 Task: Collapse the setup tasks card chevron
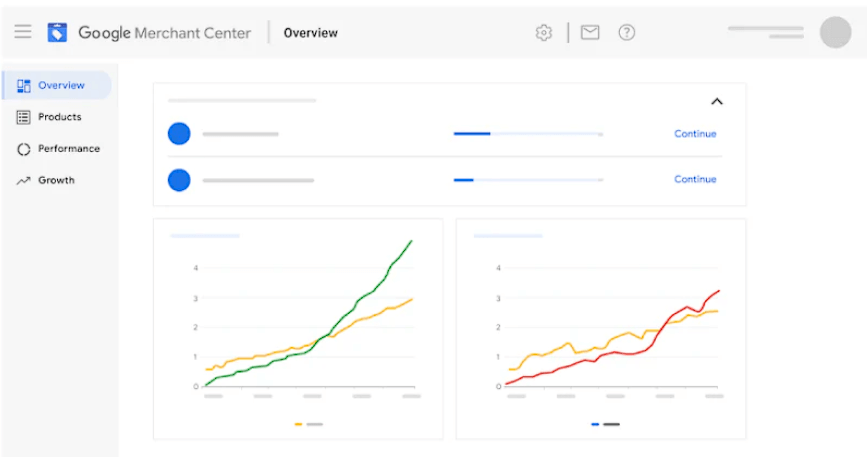716,101
